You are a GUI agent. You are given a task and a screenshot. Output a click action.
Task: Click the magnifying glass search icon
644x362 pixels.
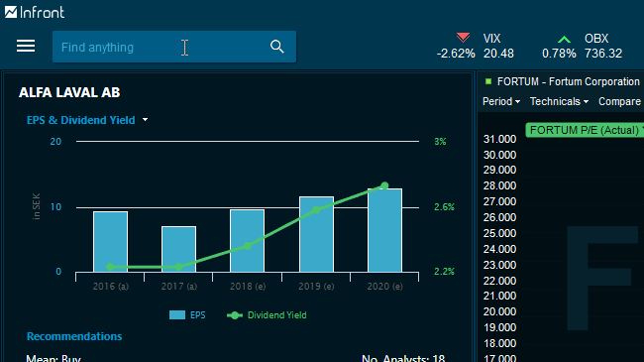tap(277, 47)
